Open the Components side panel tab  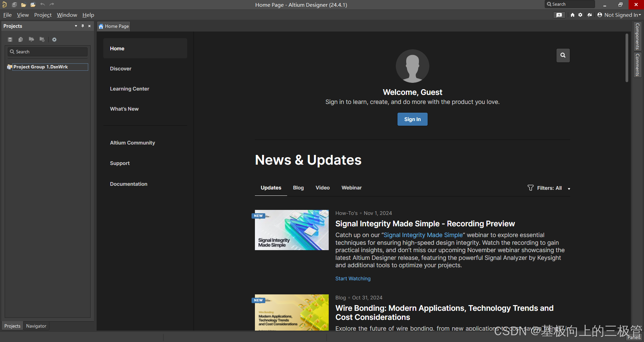tap(637, 36)
